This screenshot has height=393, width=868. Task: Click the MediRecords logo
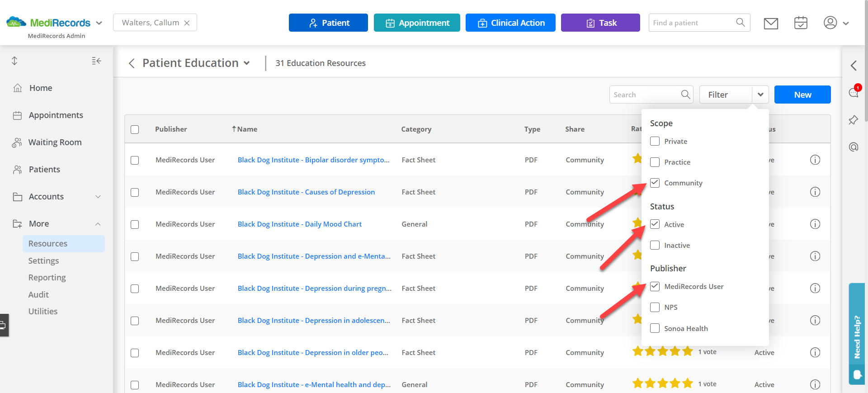pyautogui.click(x=48, y=23)
